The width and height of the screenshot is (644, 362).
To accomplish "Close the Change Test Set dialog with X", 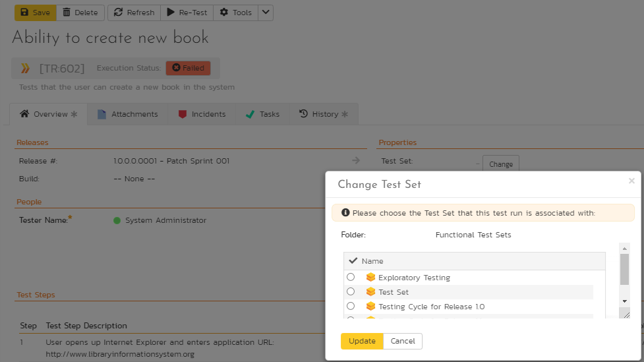I will pos(631,181).
